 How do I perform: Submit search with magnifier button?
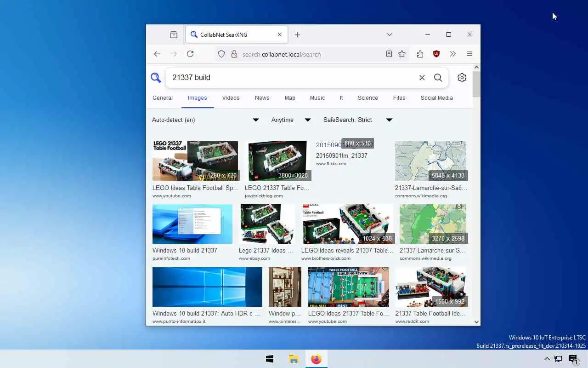coord(438,78)
